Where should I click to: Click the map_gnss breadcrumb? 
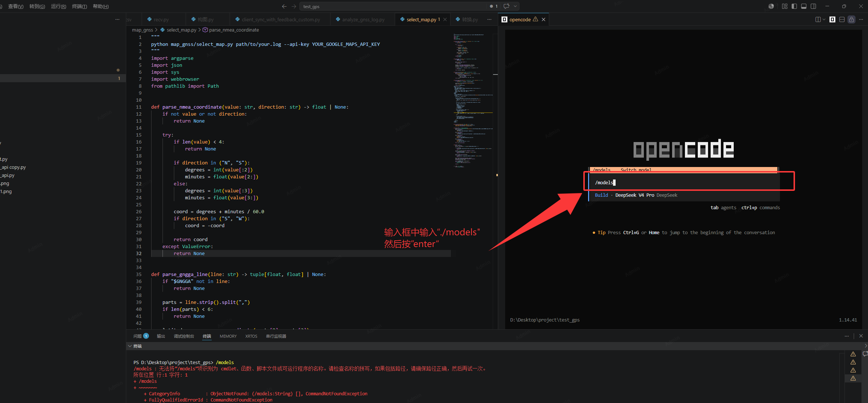pyautogui.click(x=142, y=30)
